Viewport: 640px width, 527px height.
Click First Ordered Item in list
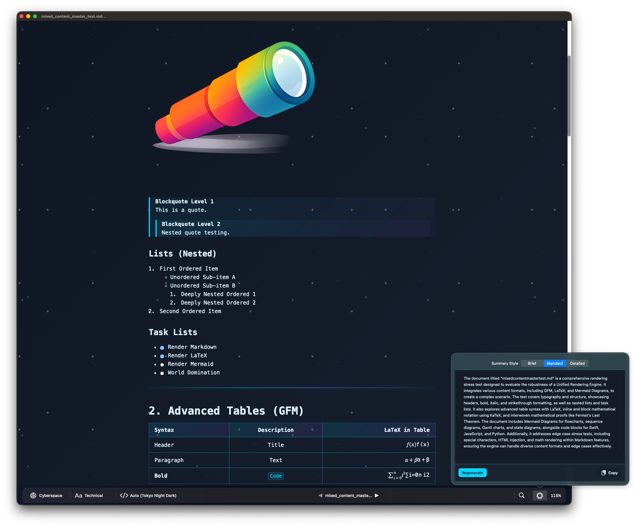pos(189,269)
